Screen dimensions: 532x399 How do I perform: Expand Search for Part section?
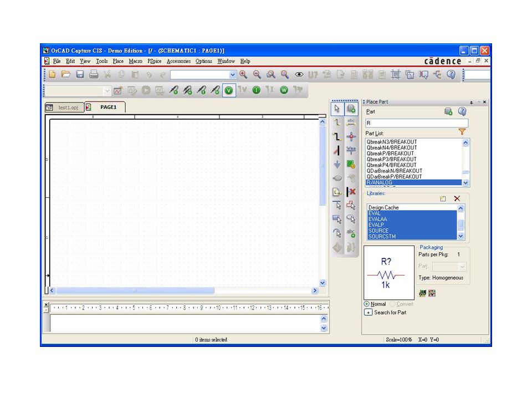coord(368,313)
